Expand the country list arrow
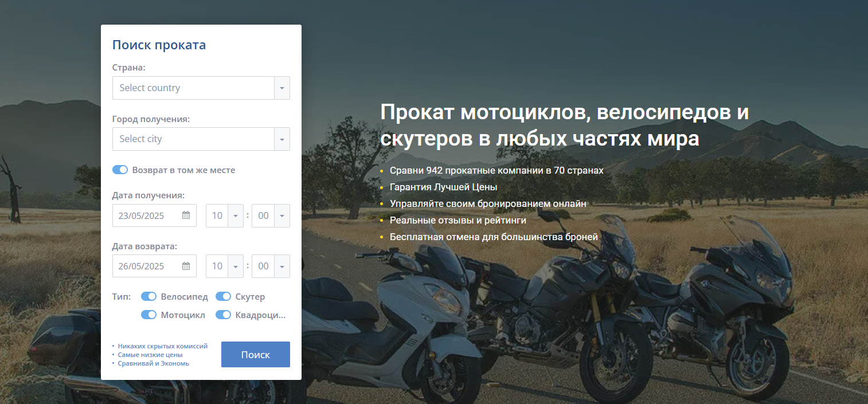Viewport: 868px width, 404px height. tap(282, 88)
